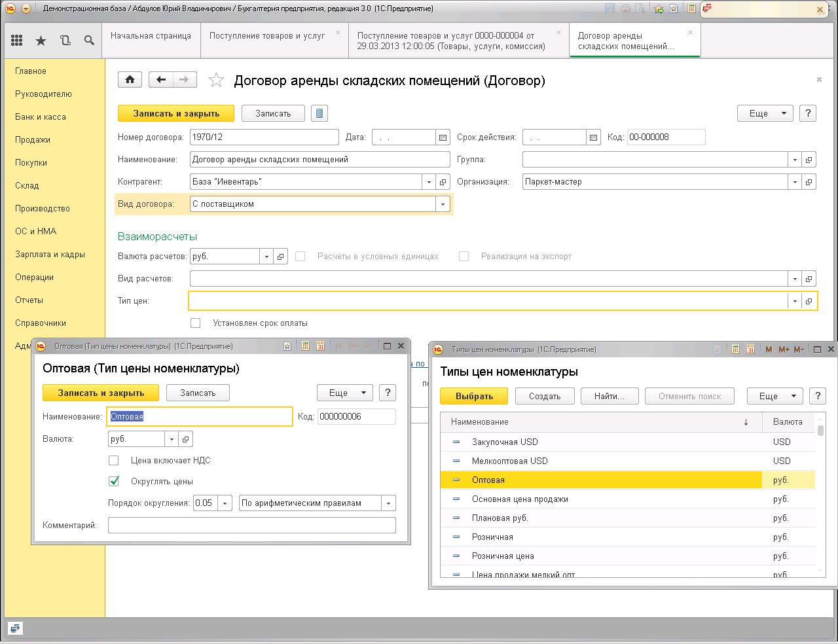
Task: Click Найти... in Типы цен window
Action: tap(610, 396)
